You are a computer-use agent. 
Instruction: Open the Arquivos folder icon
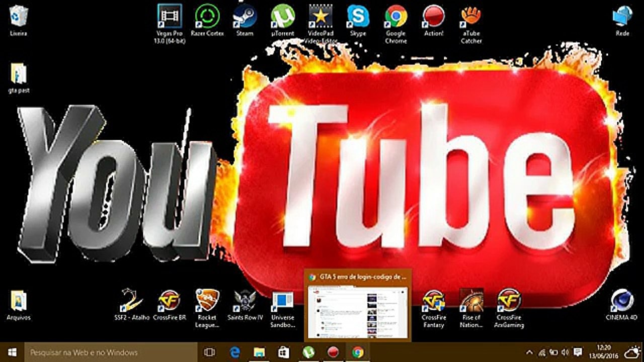tap(19, 306)
